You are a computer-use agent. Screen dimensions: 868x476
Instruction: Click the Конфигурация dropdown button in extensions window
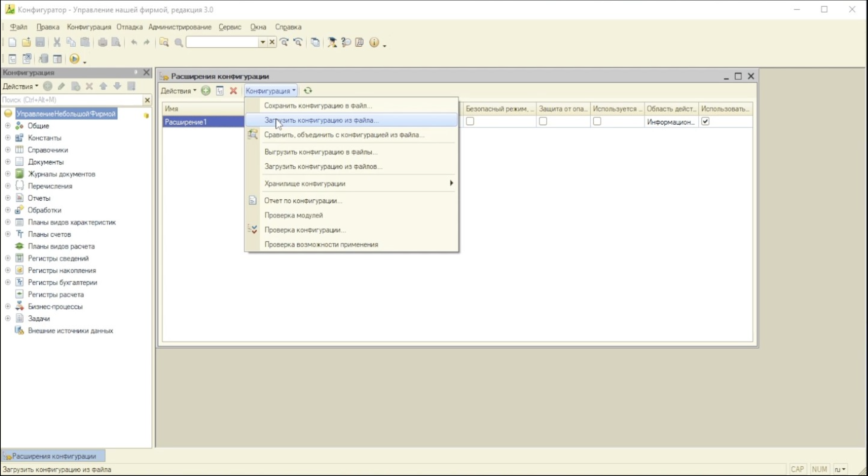click(x=270, y=91)
